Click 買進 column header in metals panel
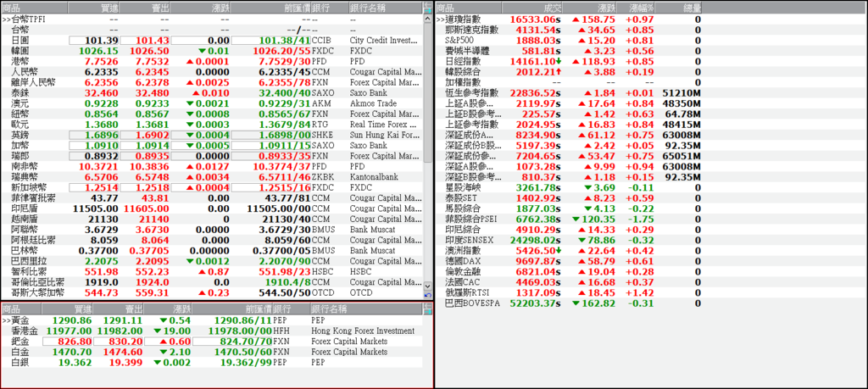The width and height of the screenshot is (868, 389). pyautogui.click(x=68, y=308)
